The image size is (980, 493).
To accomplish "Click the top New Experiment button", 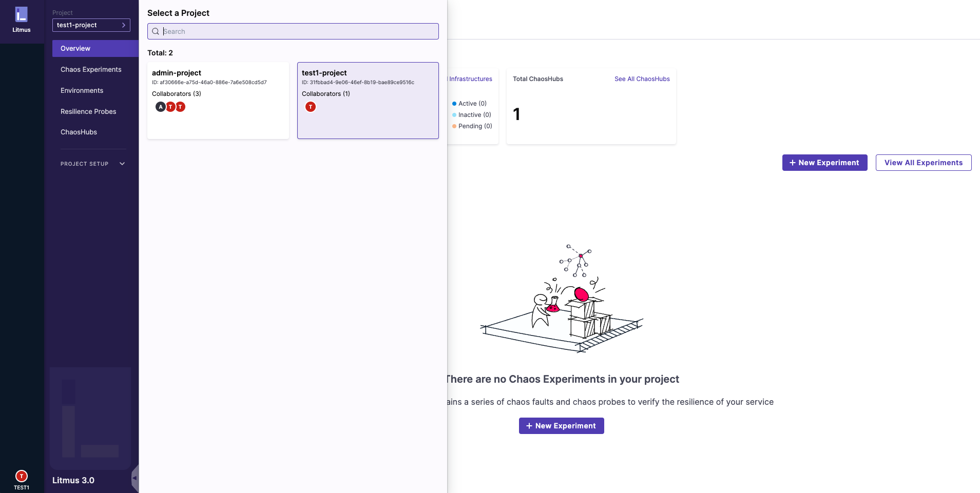I will tap(824, 163).
